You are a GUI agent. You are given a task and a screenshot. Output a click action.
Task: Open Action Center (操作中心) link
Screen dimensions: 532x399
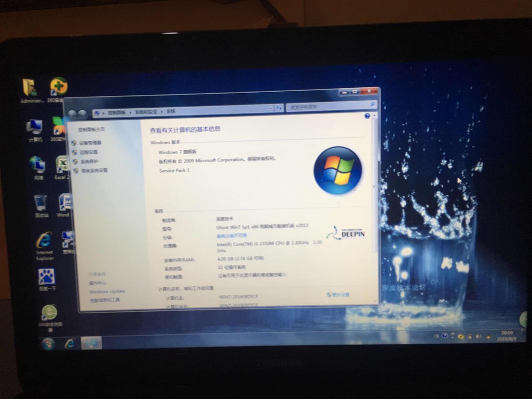pos(98,283)
